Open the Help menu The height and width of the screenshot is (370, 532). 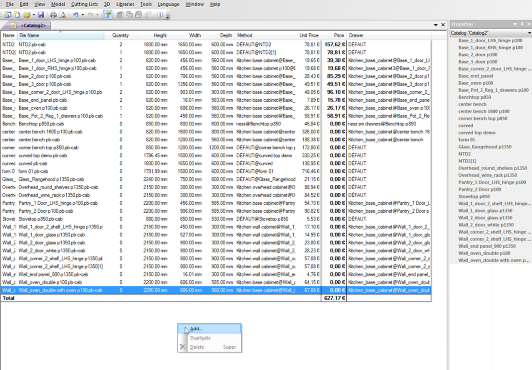click(215, 4)
